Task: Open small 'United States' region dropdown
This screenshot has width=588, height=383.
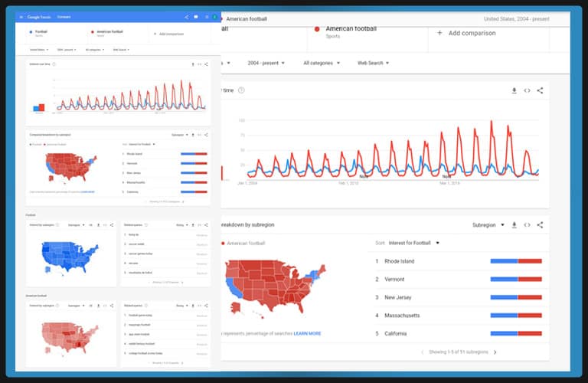Action: click(39, 50)
